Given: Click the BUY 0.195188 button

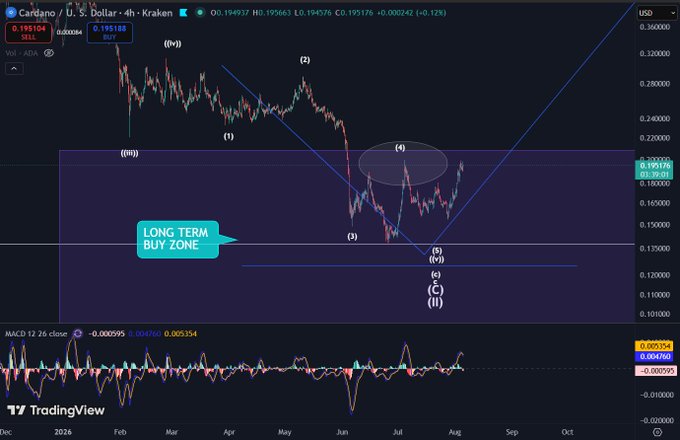Looking at the screenshot, I should click(x=110, y=33).
